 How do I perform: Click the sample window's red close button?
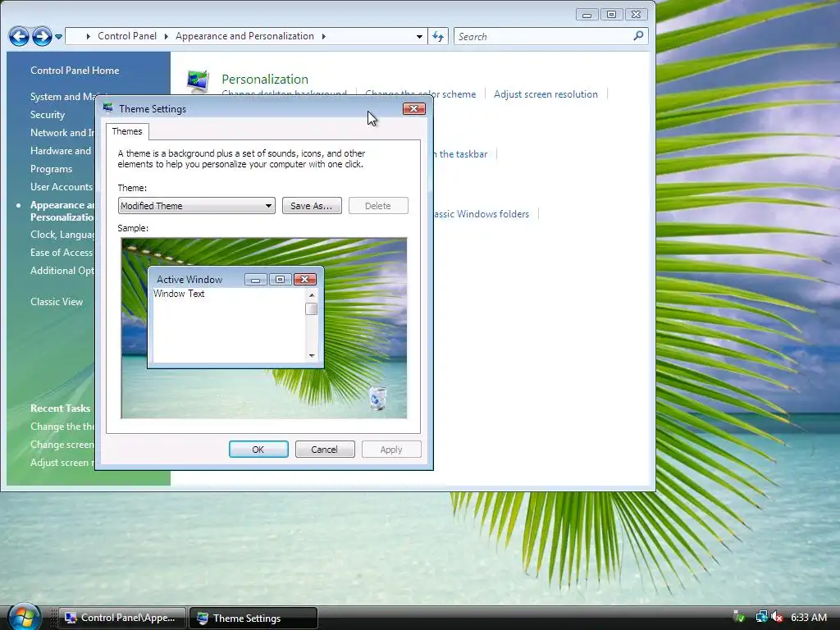click(x=305, y=279)
